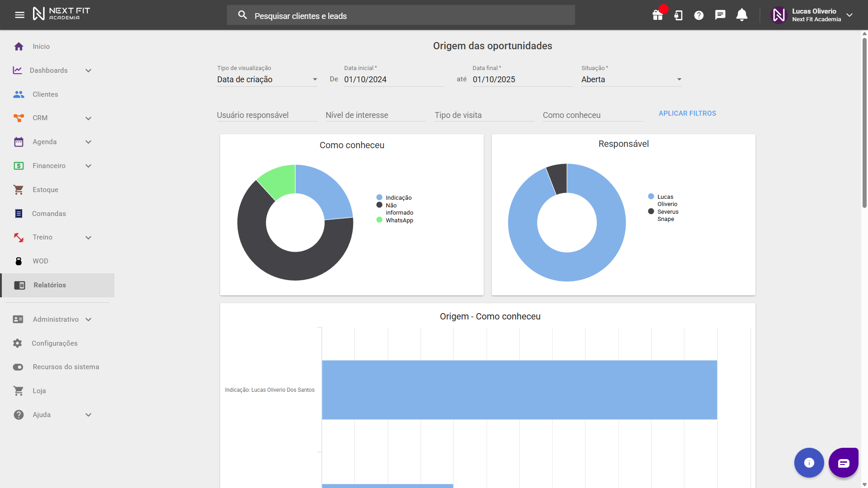The image size is (868, 488).
Task: Click the check-in door icon
Action: tap(678, 15)
